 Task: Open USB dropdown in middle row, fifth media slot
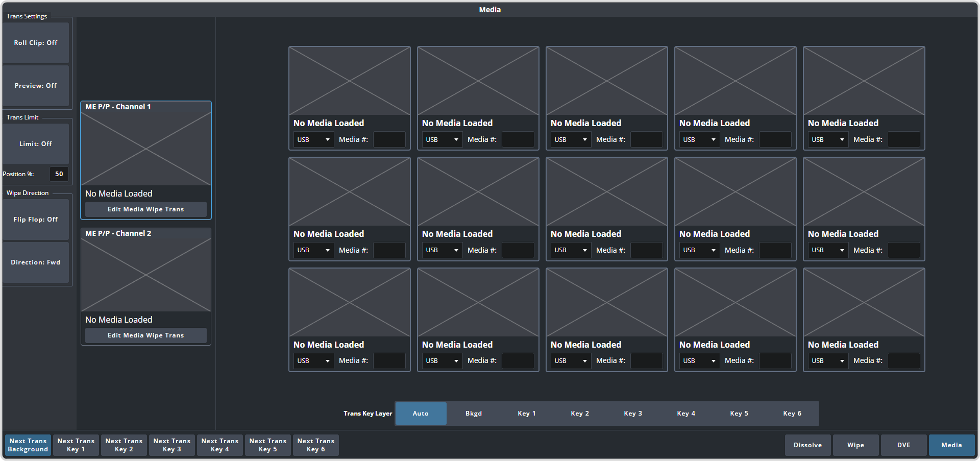(x=828, y=251)
